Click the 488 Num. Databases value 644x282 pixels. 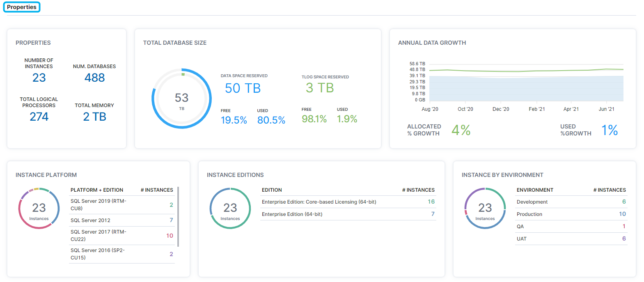tap(94, 78)
